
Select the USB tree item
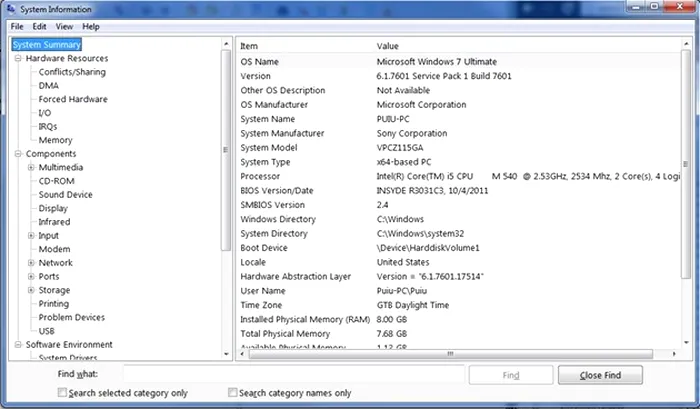[x=46, y=331]
